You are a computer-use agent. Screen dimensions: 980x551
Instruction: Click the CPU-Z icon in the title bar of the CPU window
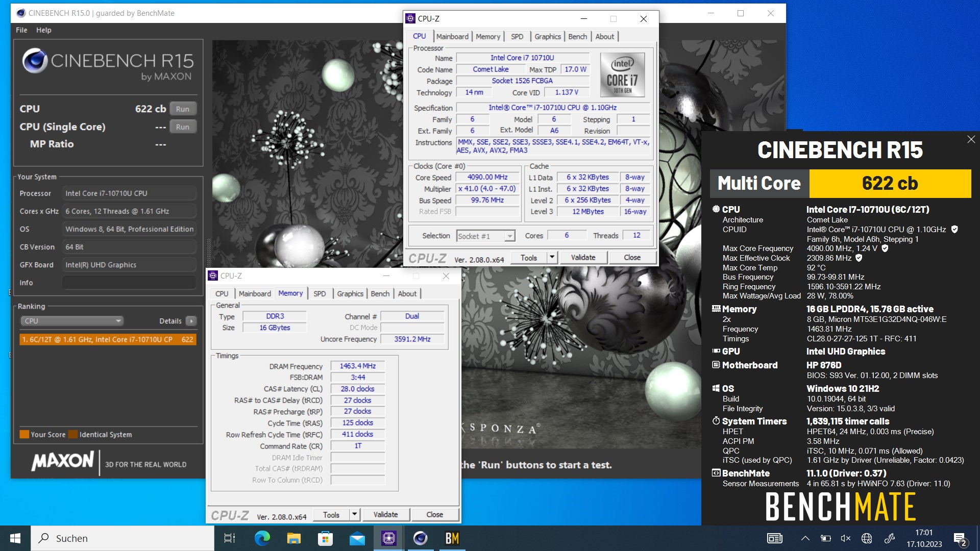[410, 18]
